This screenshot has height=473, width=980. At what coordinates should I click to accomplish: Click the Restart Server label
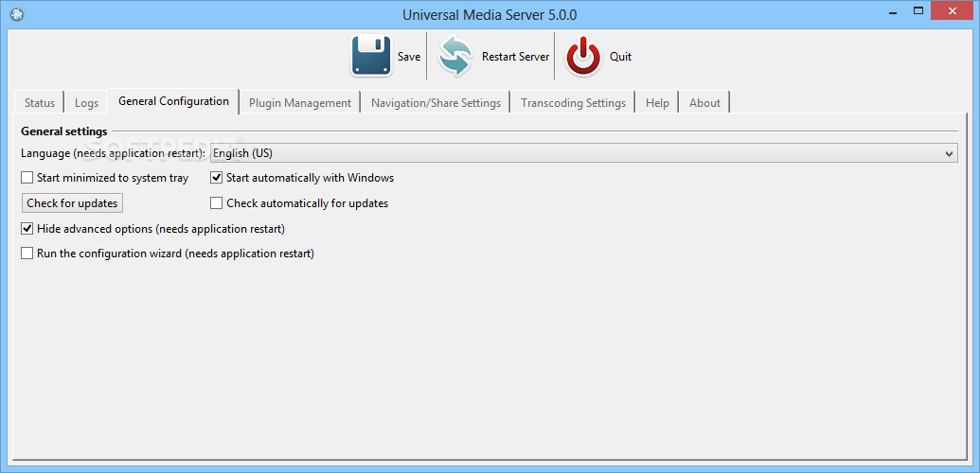pos(515,57)
